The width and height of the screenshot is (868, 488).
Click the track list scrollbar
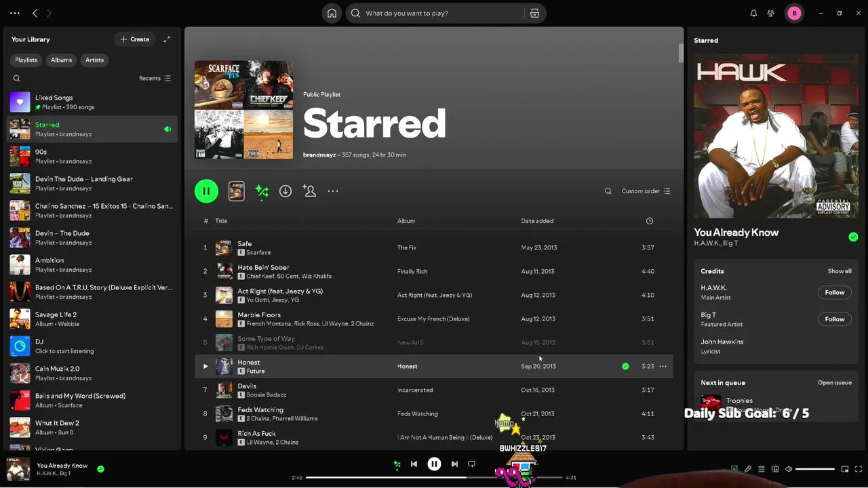[680, 53]
